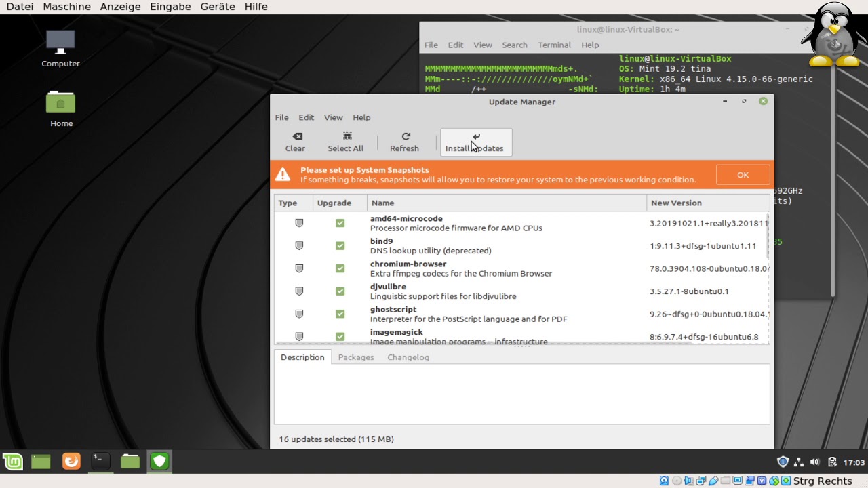Viewport: 868px width, 488px height.
Task: Uncheck the djvulibre upgrade checkbox
Action: coord(340,291)
